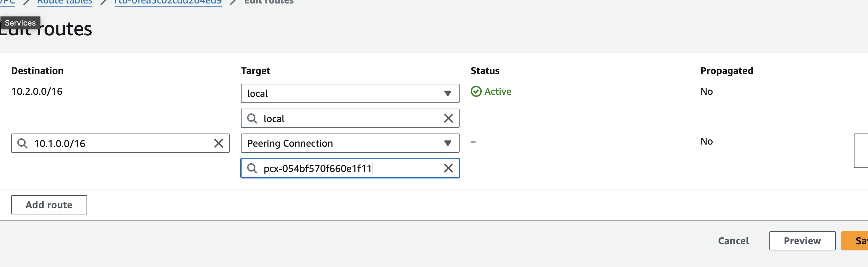Navigate to the VPC breadcrumb link
This screenshot has height=267, width=868.
[x=8, y=2]
